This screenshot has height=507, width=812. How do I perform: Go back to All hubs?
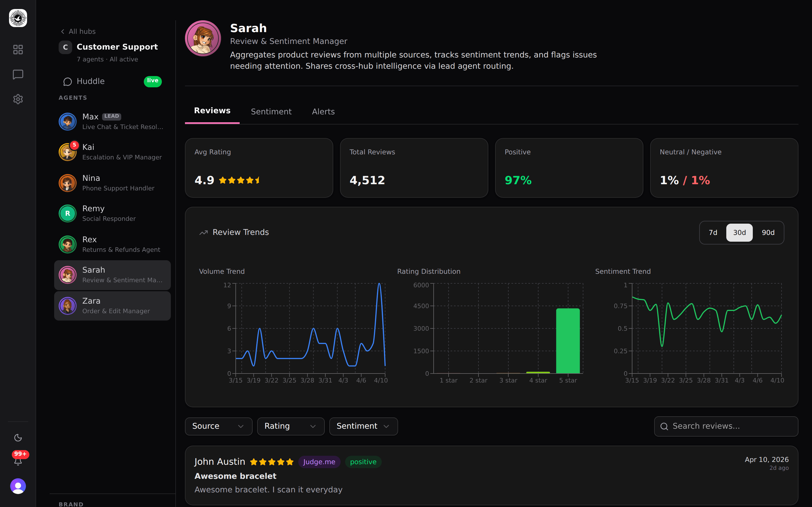(78, 31)
